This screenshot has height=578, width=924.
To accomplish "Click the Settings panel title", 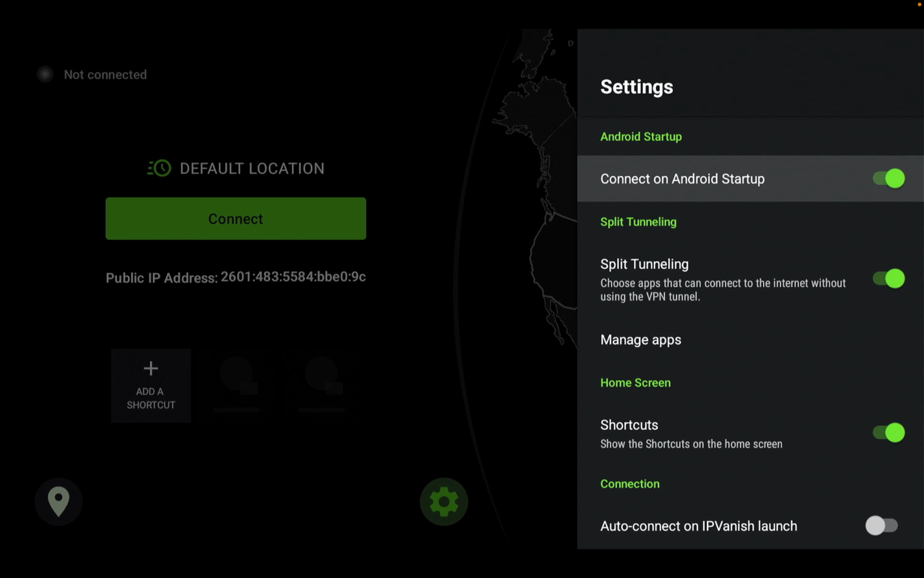I will tap(636, 87).
